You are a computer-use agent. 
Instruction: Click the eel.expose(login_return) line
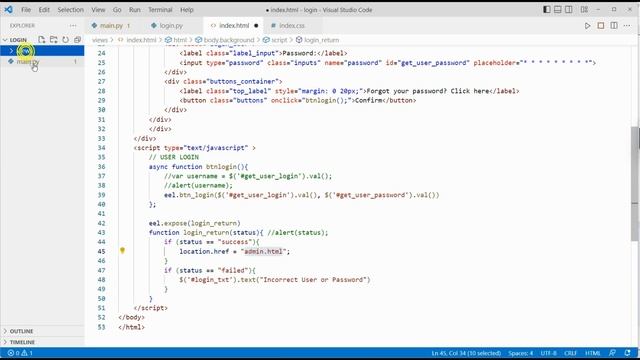pos(194,223)
